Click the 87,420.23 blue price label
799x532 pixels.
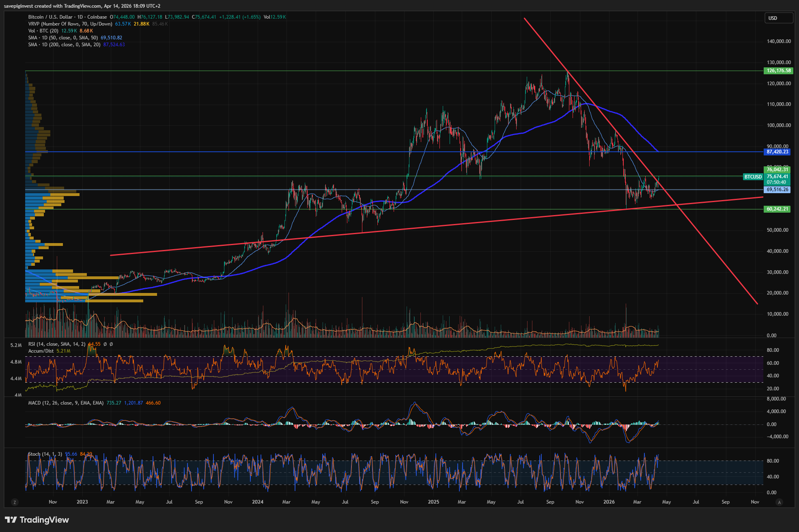[777, 152]
